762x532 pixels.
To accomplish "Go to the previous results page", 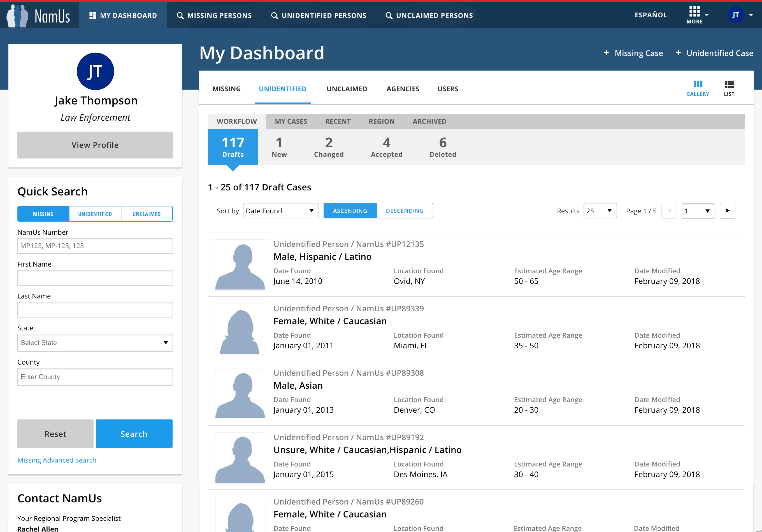I will point(669,211).
